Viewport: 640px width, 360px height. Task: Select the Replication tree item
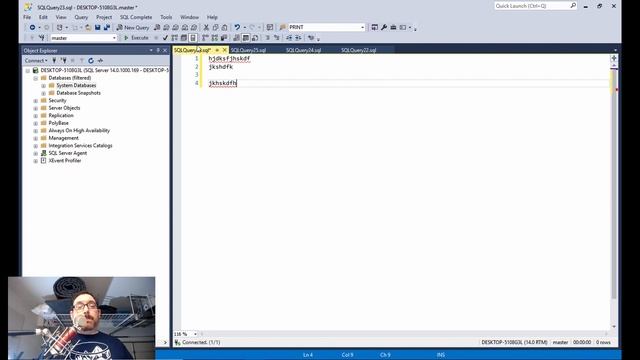click(61, 116)
